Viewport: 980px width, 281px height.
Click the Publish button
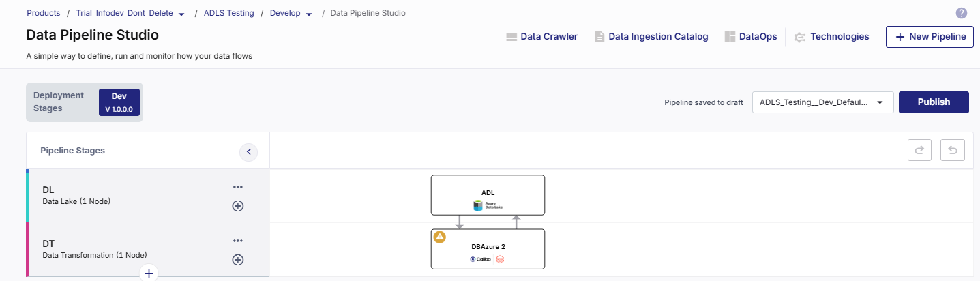tap(934, 102)
